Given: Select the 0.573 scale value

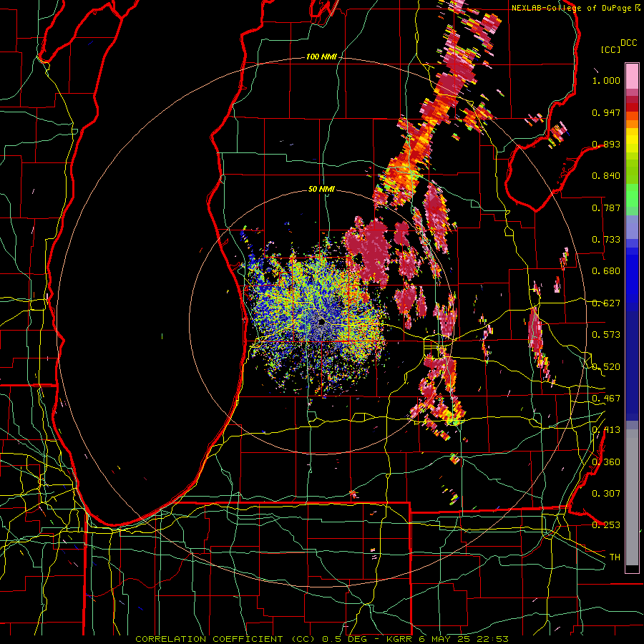Looking at the screenshot, I should coord(606,335).
